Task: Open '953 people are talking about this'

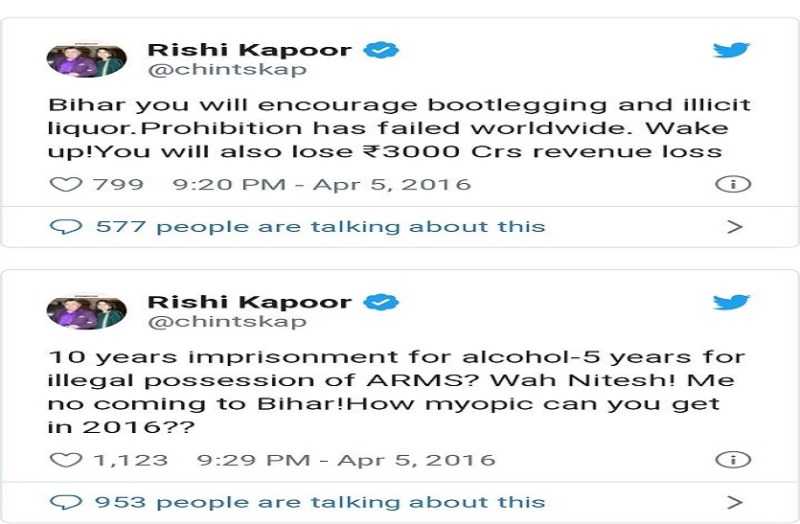Action: point(320,502)
